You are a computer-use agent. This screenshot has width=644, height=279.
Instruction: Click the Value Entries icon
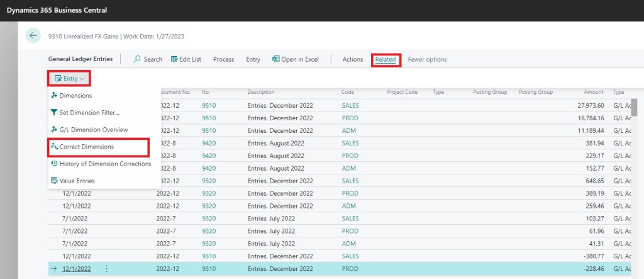[x=54, y=181]
